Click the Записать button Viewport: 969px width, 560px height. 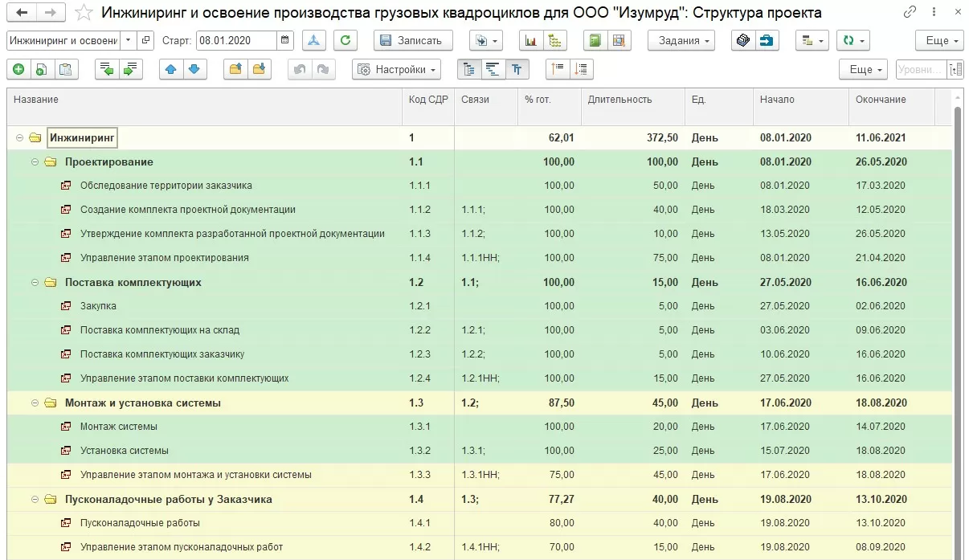coord(413,41)
